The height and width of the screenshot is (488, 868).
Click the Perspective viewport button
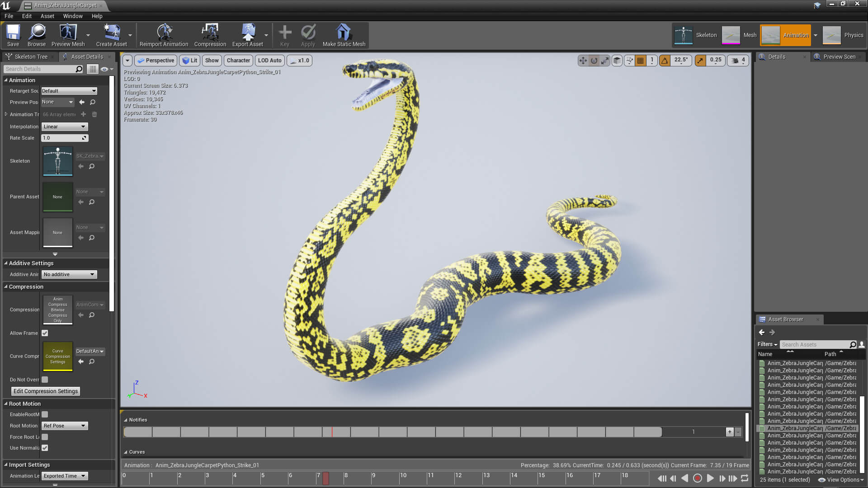(x=156, y=60)
